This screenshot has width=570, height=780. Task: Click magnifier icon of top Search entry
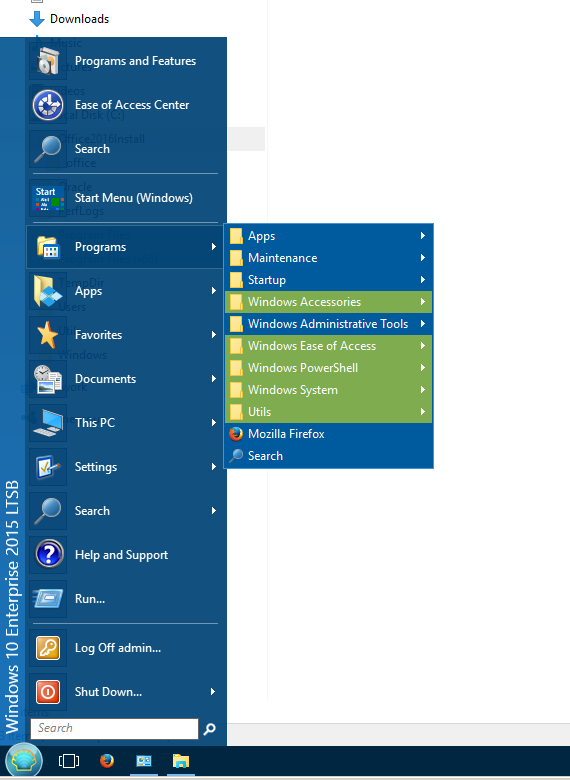click(x=48, y=149)
